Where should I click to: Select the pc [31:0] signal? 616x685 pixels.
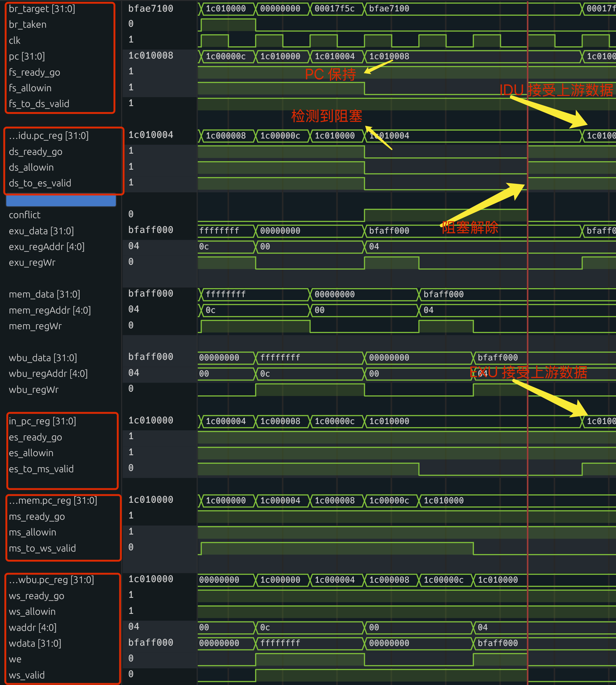click(27, 56)
